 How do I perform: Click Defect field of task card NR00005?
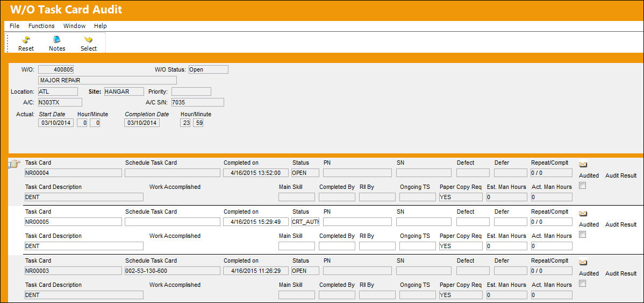pos(473,222)
